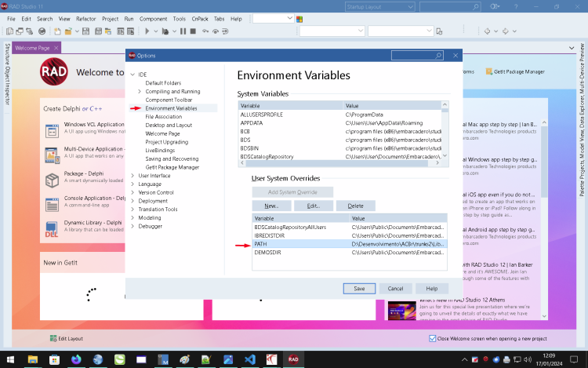
Task: Select the PATH variable row
Action: (350, 244)
